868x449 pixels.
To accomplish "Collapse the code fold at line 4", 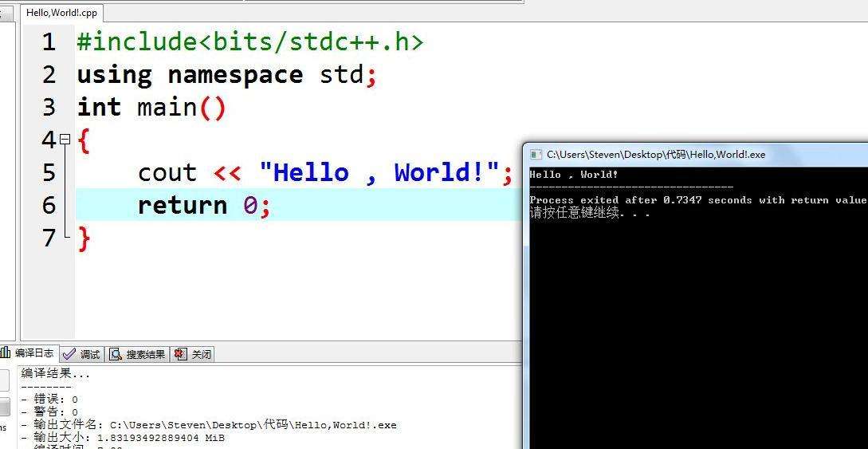I will [65, 139].
